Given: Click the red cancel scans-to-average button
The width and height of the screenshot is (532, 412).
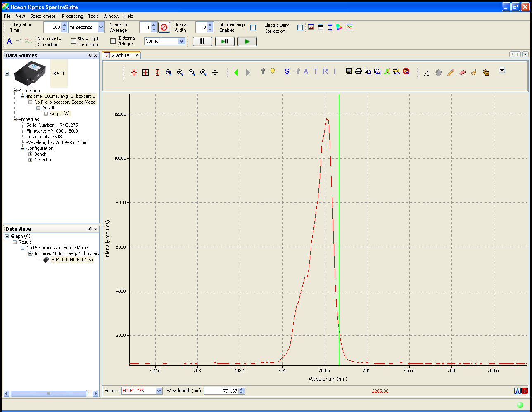Looking at the screenshot, I should tap(164, 27).
